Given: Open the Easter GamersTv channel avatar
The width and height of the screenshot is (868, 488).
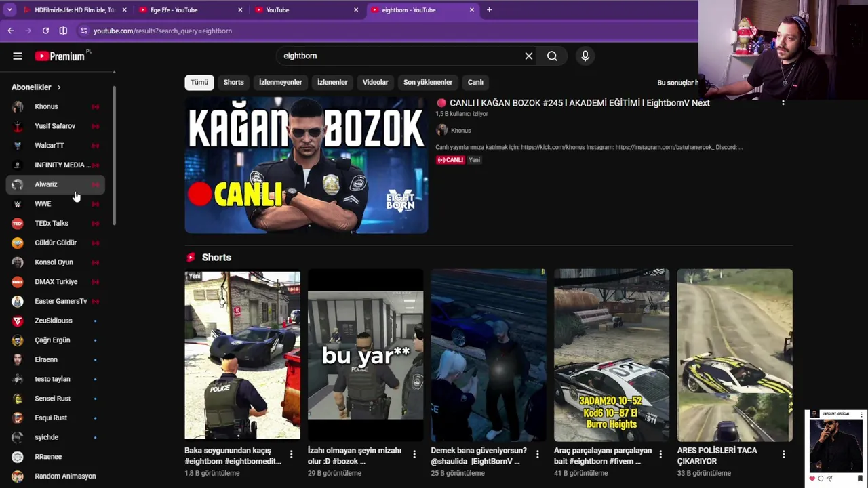Looking at the screenshot, I should (18, 301).
